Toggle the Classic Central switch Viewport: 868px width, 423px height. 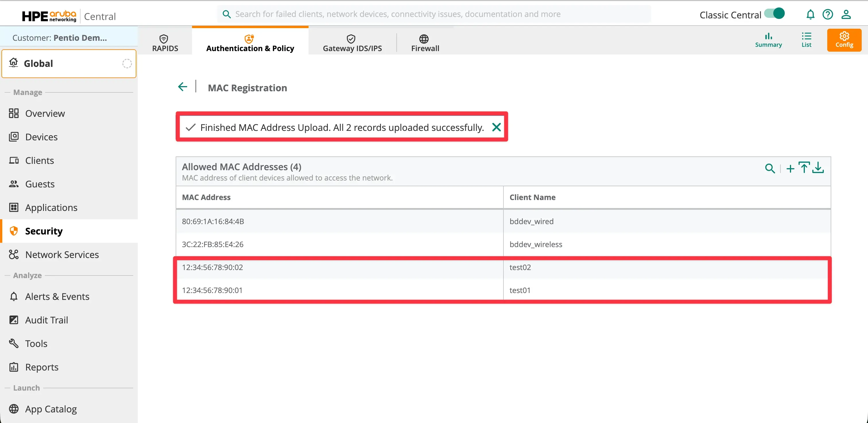[774, 14]
